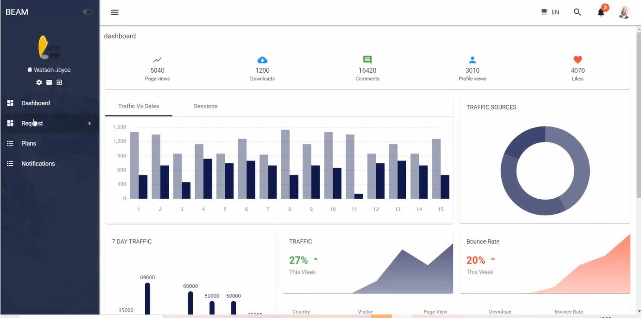Image resolution: width=644 pixels, height=318 pixels.
Task: Click the 69000 traffic bar label
Action: click(x=148, y=277)
